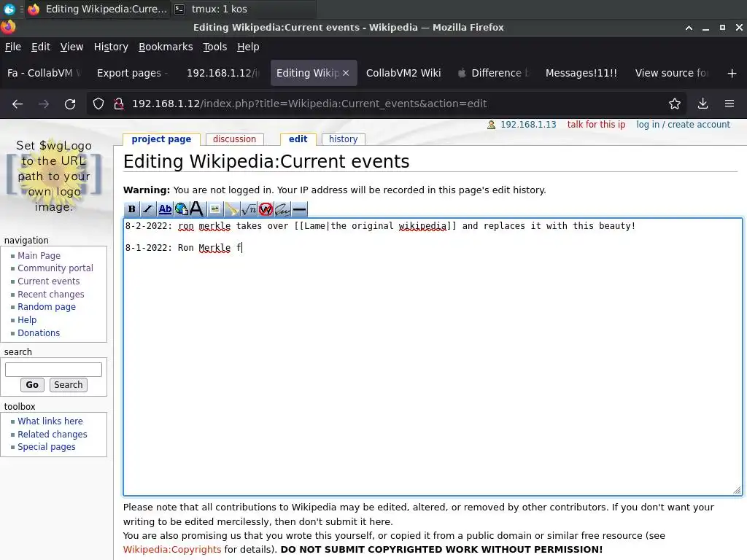This screenshot has height=560, width=747.
Task: Click the Search button in sidebar
Action: [x=68, y=385]
